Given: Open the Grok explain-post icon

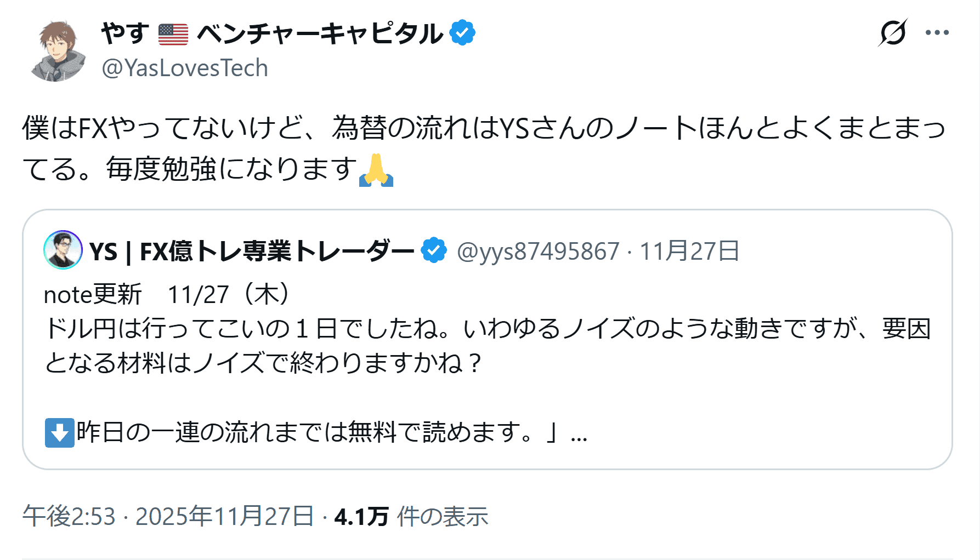Looking at the screenshot, I should 892,33.
